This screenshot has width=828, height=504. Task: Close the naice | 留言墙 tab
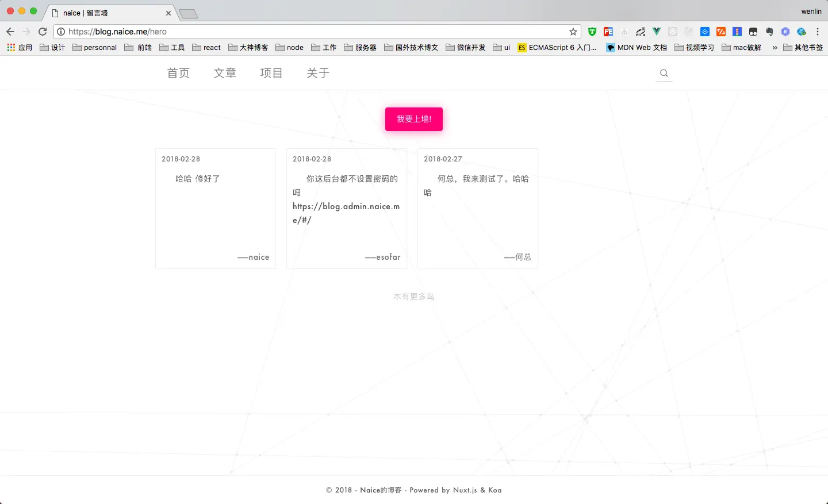pos(168,13)
